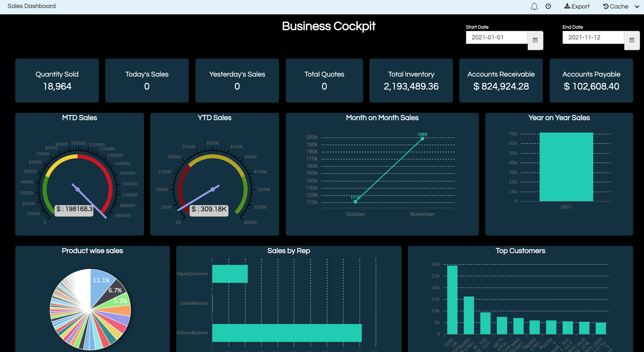Viewport: 644px width, 352px height.
Task: Select the Accounts Payable card
Action: click(591, 81)
